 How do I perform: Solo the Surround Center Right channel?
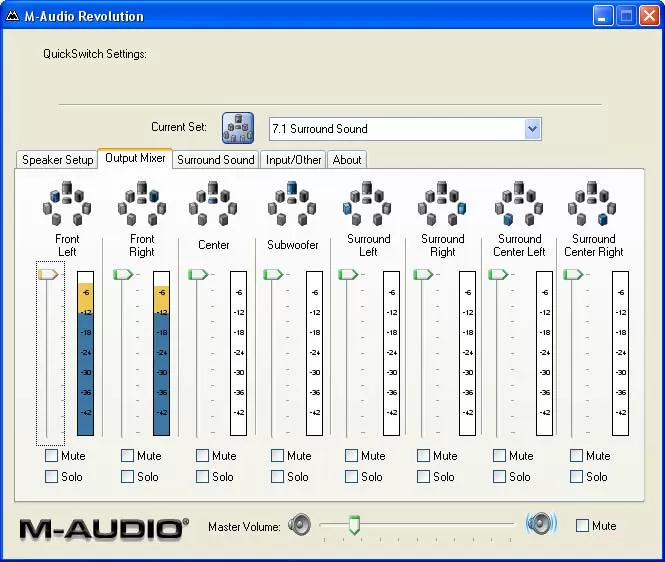tap(576, 476)
